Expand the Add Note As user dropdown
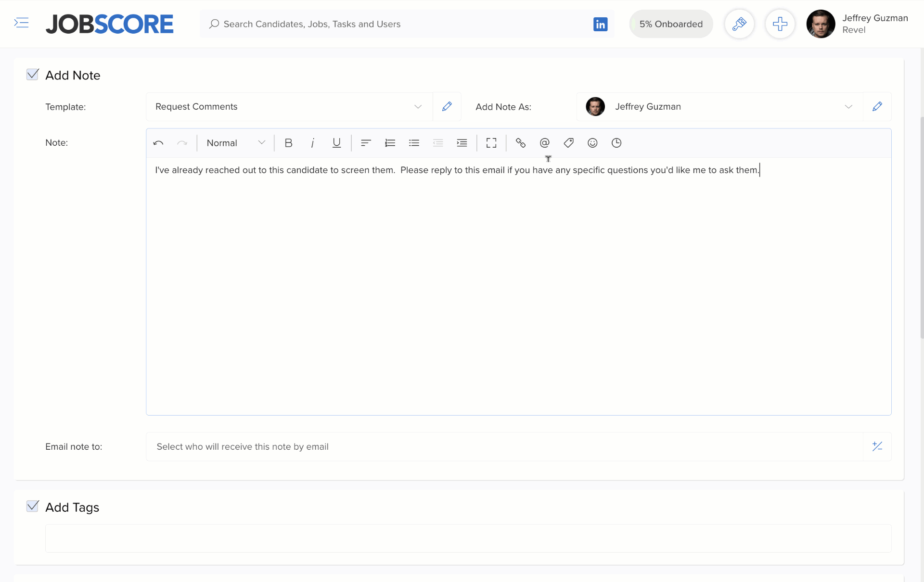 [x=719, y=107]
